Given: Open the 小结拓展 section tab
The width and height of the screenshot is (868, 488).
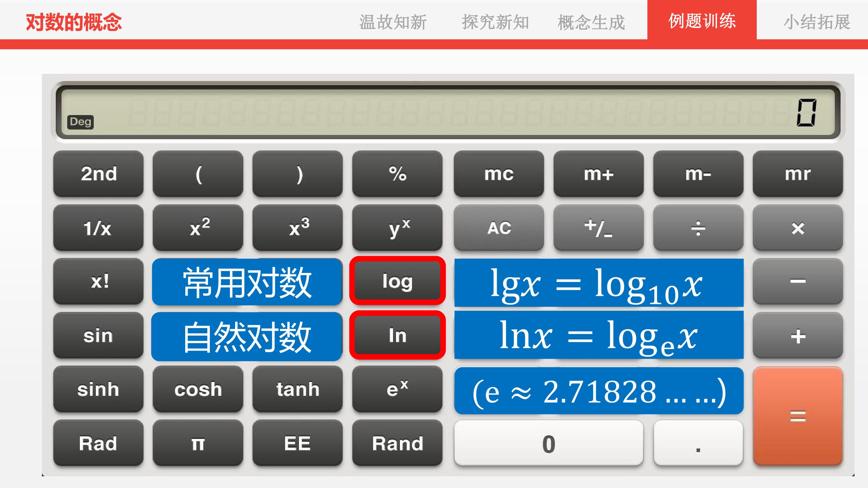Looking at the screenshot, I should (817, 22).
